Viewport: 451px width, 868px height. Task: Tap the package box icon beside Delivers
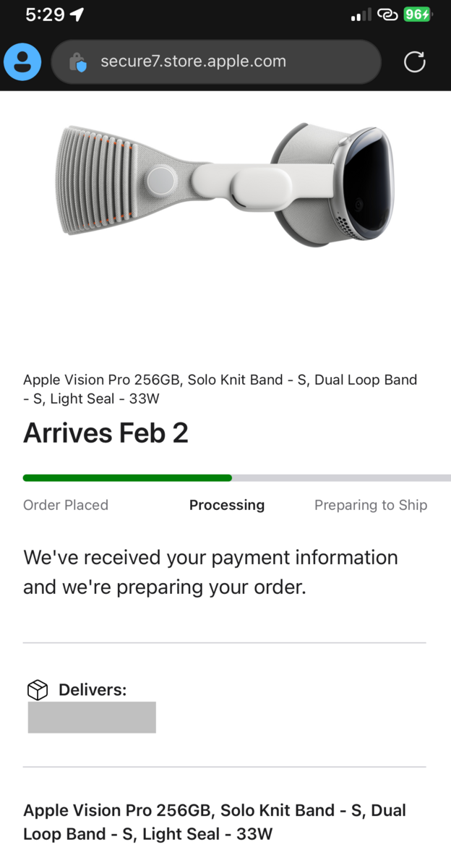point(37,689)
